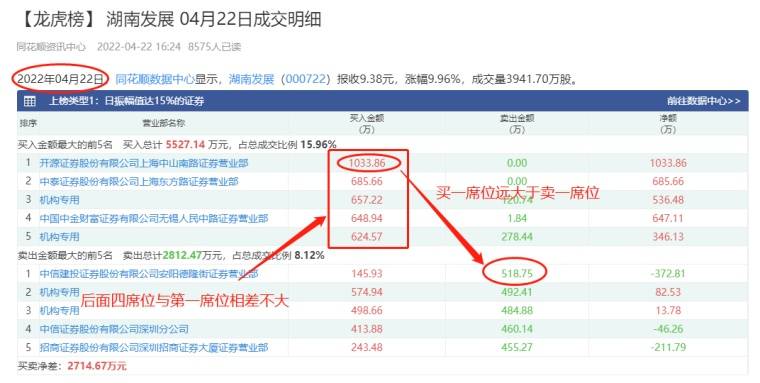Open 中信建投证券安阳德隆街营业部 link
The image size is (760, 383).
tap(148, 274)
